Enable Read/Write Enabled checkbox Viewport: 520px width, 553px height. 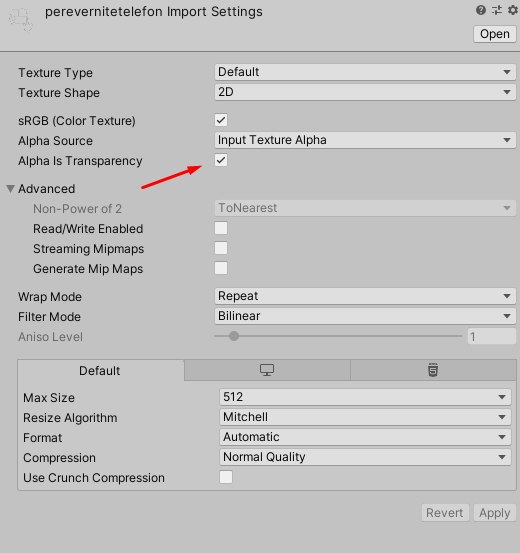pos(221,228)
